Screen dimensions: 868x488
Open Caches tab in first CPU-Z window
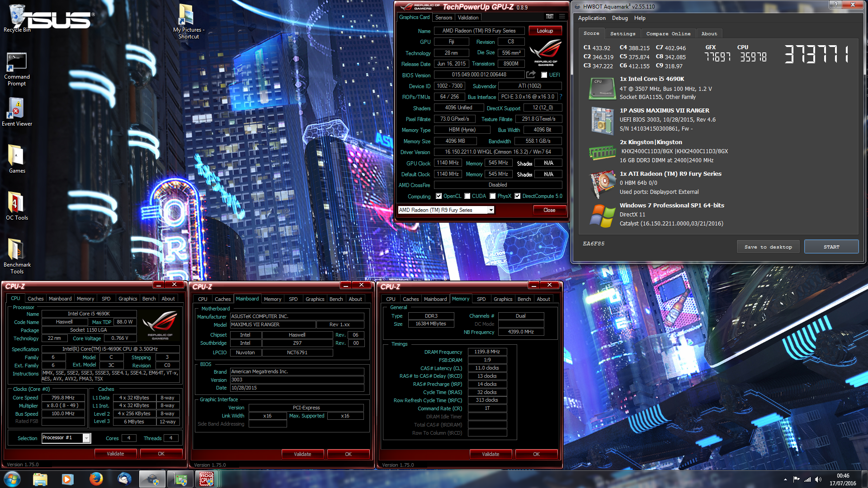(x=36, y=299)
